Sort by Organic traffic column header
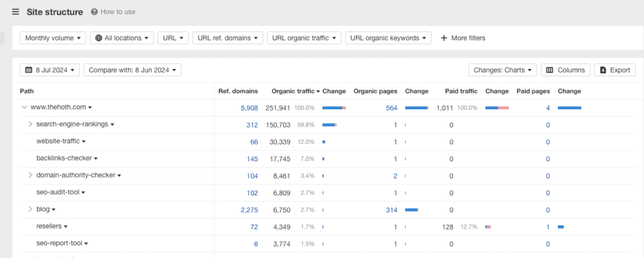 point(292,92)
